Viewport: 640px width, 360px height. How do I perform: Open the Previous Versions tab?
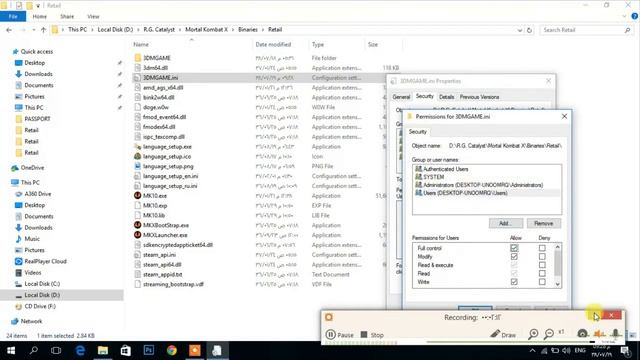pyautogui.click(x=479, y=97)
